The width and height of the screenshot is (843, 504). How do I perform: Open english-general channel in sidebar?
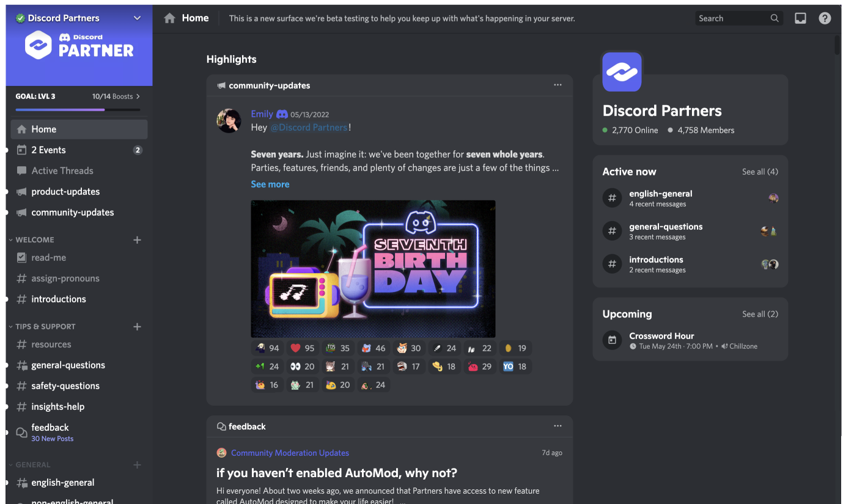pos(79,483)
